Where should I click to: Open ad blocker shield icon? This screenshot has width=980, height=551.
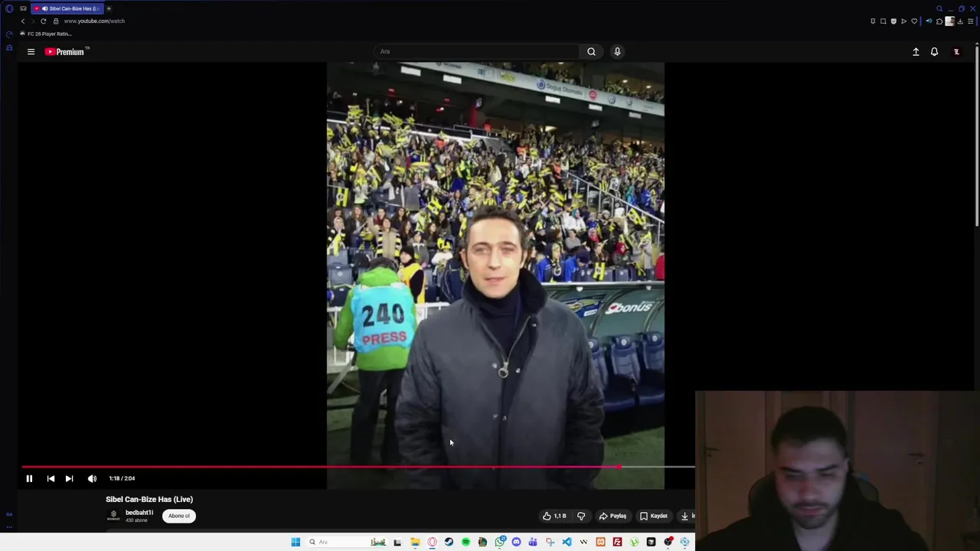pos(893,21)
